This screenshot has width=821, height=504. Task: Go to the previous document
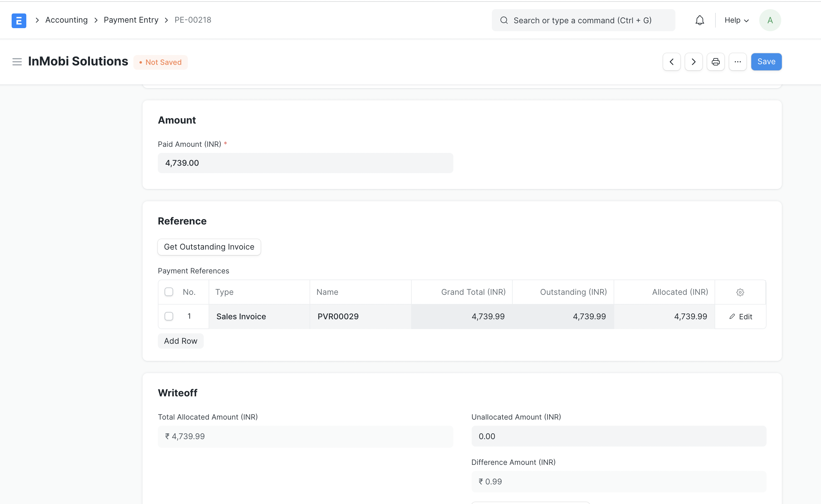(671, 62)
